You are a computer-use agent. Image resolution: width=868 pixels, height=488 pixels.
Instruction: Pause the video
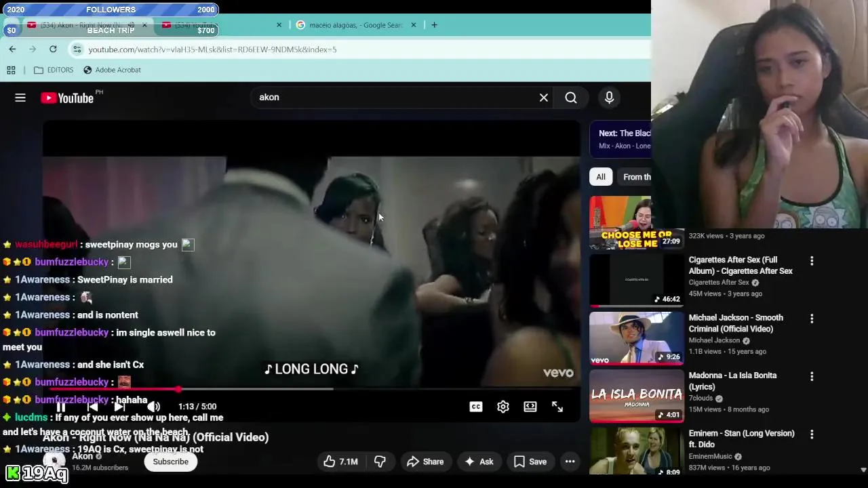point(60,407)
